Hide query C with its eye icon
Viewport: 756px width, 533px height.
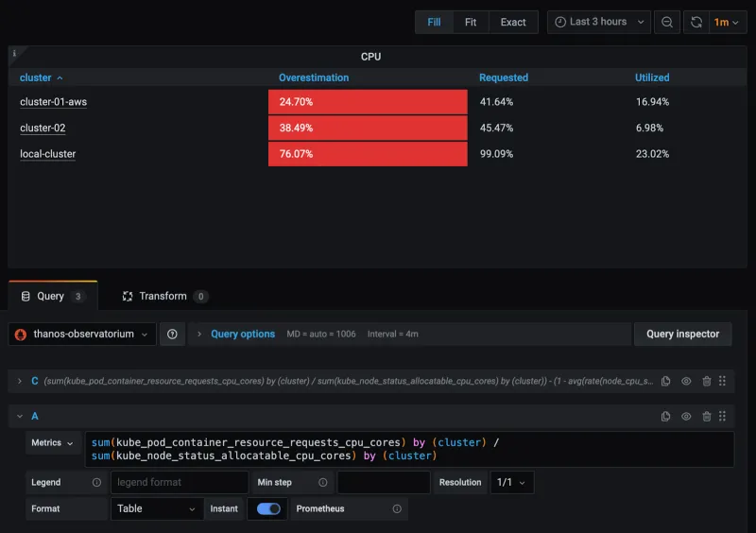click(x=686, y=381)
